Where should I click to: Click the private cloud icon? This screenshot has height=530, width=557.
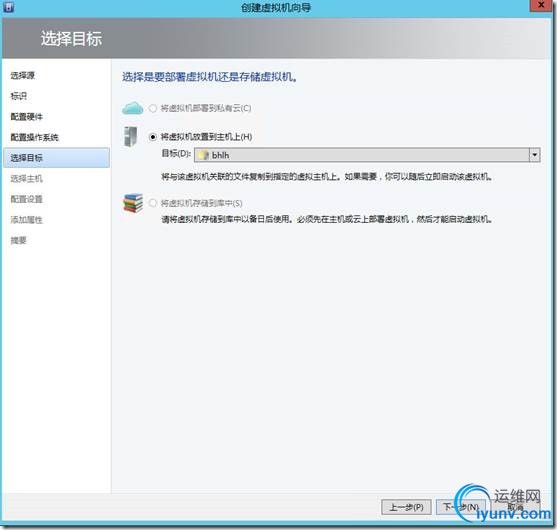point(133,108)
